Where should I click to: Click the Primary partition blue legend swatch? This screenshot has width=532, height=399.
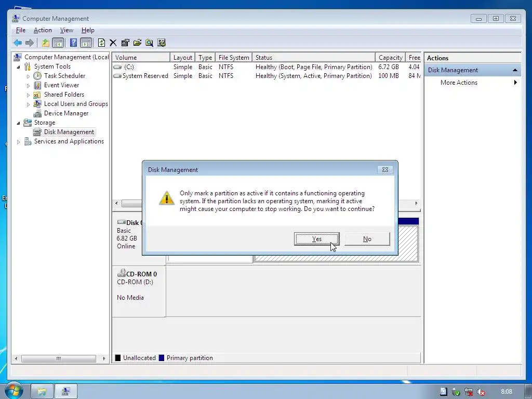[x=162, y=357]
